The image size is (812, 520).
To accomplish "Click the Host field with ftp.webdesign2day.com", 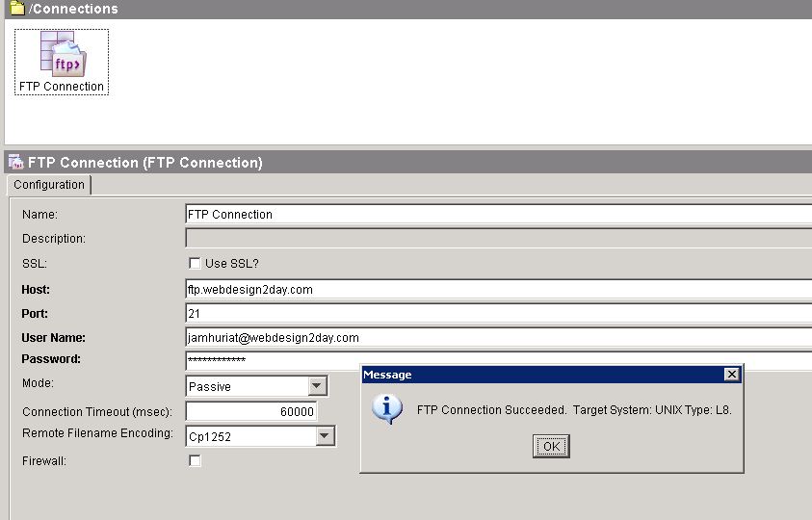I will pyautogui.click(x=499, y=289).
